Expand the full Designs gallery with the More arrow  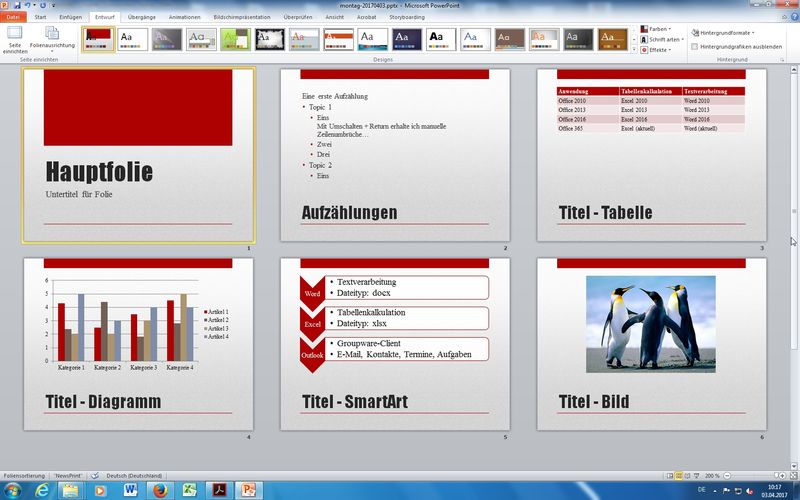coord(634,49)
